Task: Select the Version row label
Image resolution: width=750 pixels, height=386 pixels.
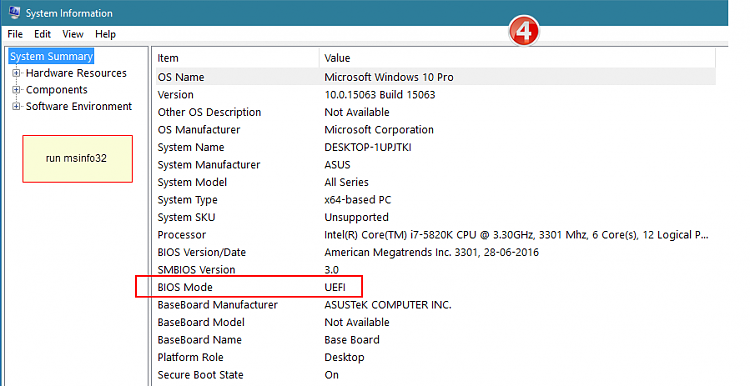Action: [176, 95]
